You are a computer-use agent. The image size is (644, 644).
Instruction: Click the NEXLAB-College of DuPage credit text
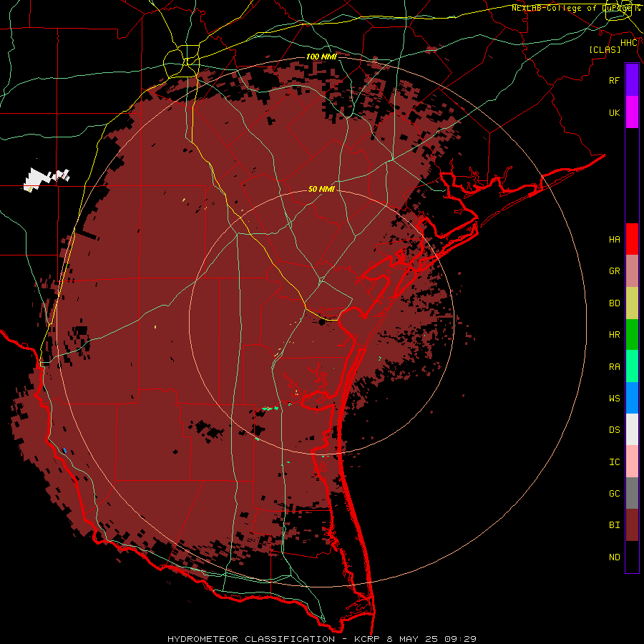576,8
